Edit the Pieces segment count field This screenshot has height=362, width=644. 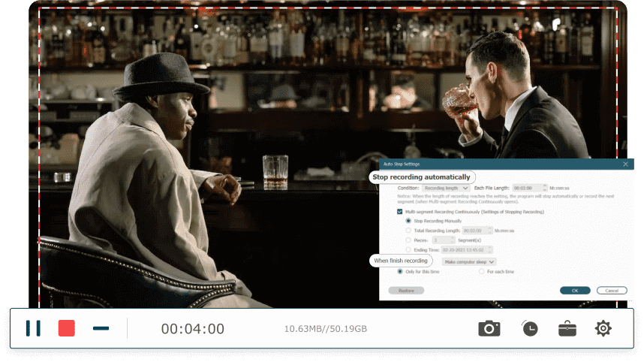pos(444,240)
